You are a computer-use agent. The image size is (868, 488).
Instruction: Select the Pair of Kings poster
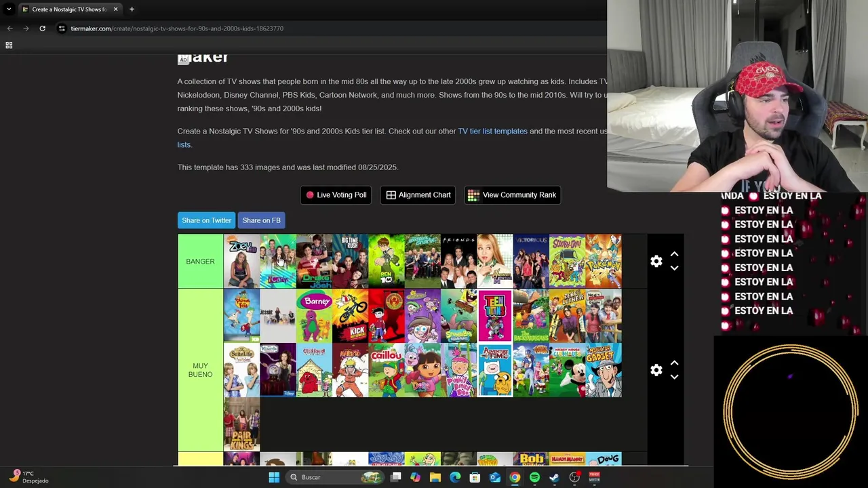(x=241, y=424)
